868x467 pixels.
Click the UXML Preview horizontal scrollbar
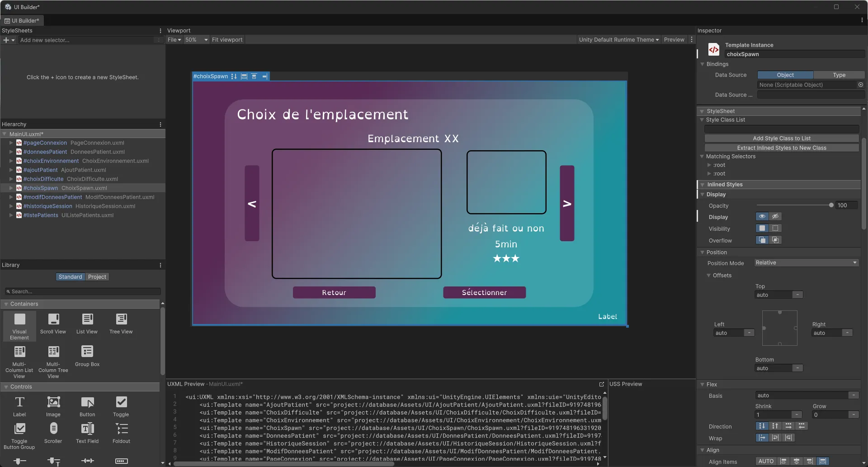coord(284,464)
